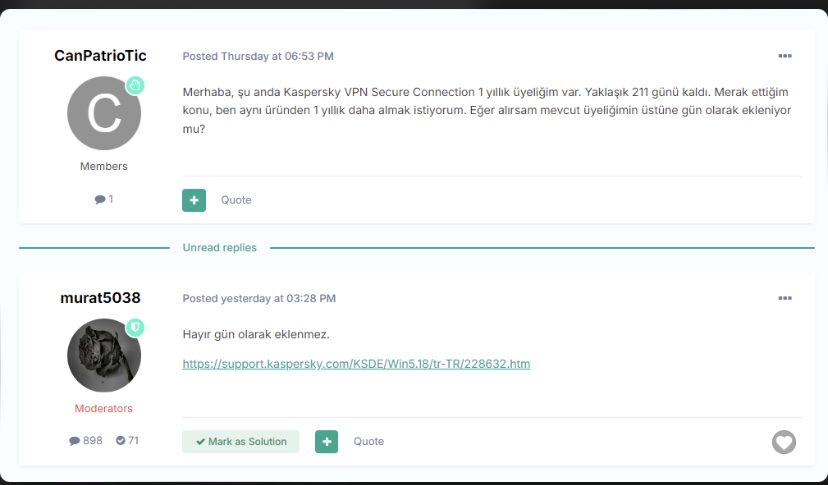Open options menu on CanPatrioTic's post
Image resolution: width=828 pixels, height=485 pixels.
tap(785, 56)
